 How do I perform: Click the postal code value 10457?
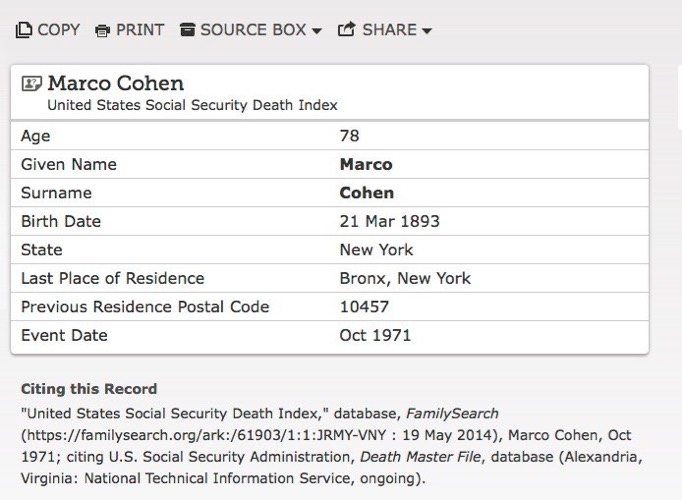(x=364, y=307)
